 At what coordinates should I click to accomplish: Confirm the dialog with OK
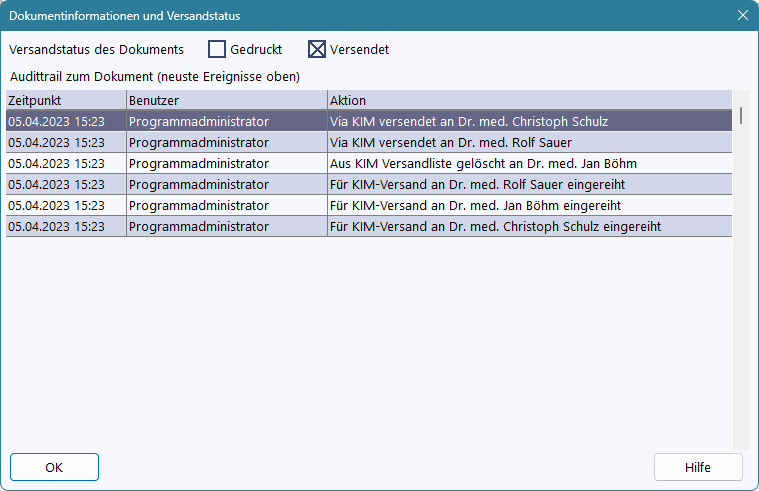tap(54, 467)
